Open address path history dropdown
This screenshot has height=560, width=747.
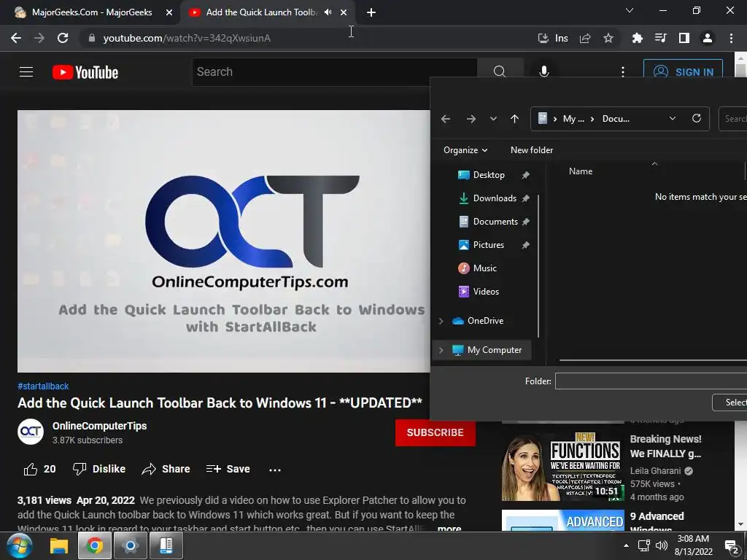coord(672,119)
